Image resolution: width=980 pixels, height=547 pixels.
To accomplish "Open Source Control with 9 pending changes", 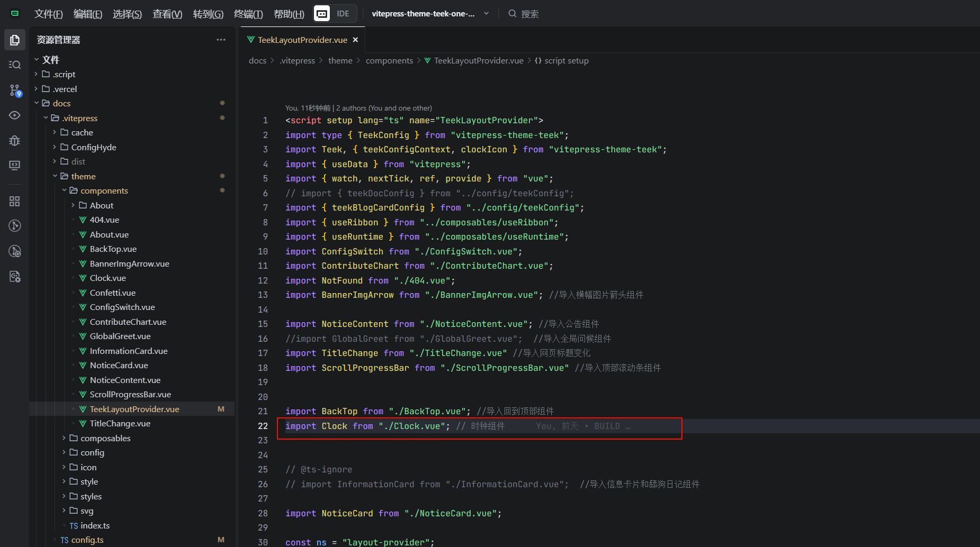I will 15,90.
